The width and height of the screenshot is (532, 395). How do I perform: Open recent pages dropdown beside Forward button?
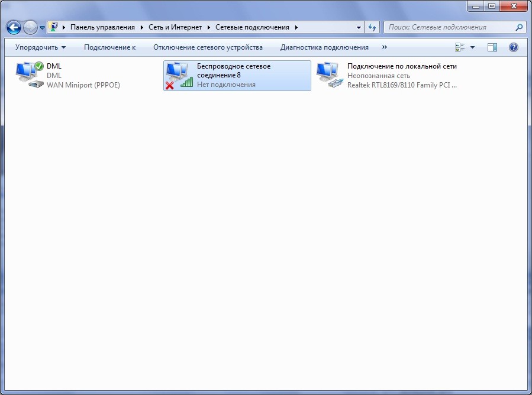click(43, 28)
